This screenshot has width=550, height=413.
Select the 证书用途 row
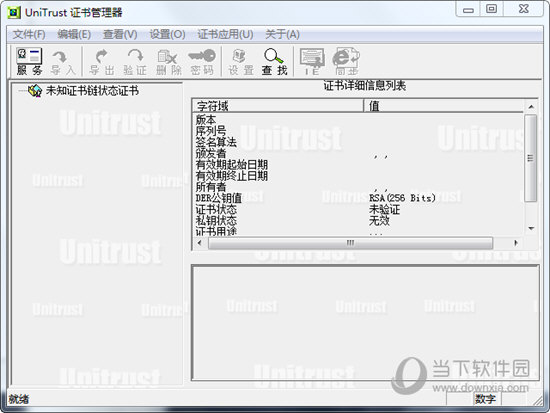tap(358, 231)
